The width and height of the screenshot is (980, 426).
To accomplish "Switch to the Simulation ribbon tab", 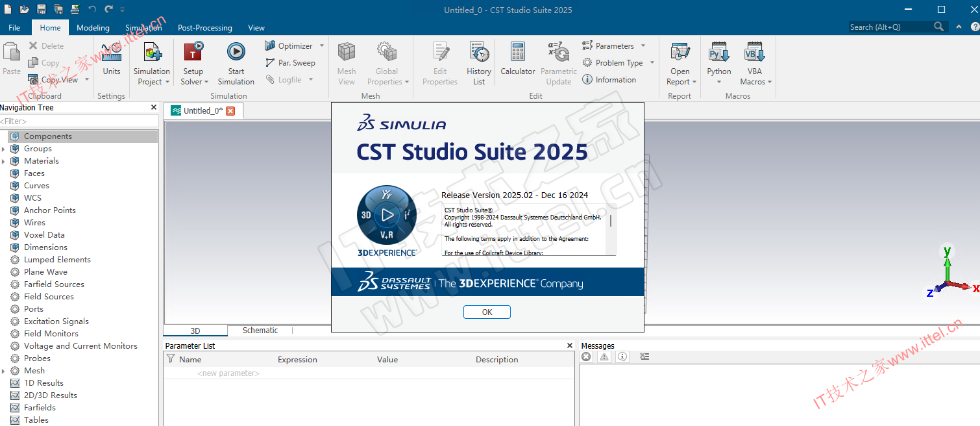I will coord(143,28).
